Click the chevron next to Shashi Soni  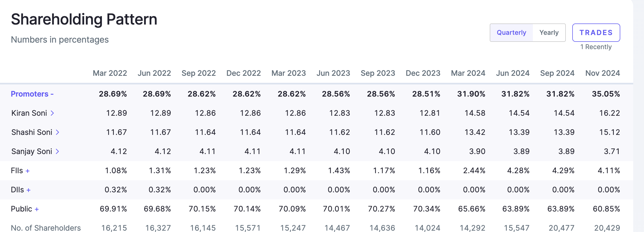coord(57,132)
